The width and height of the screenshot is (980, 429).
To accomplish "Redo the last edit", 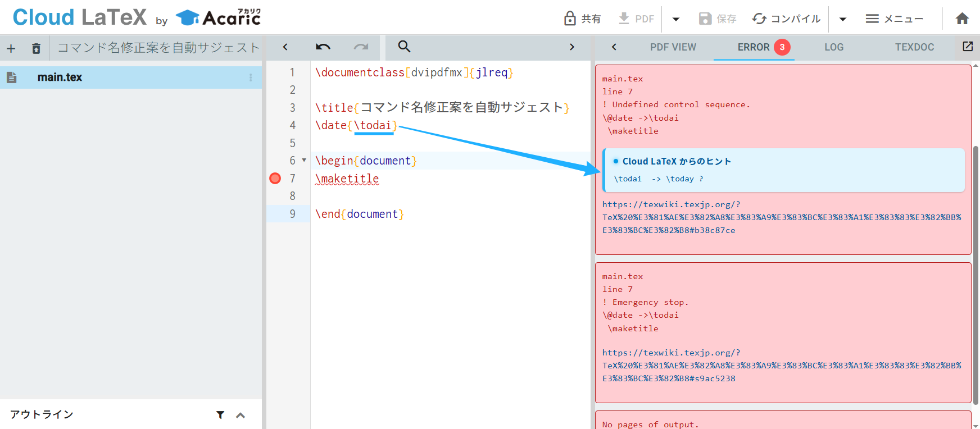I will pyautogui.click(x=361, y=47).
